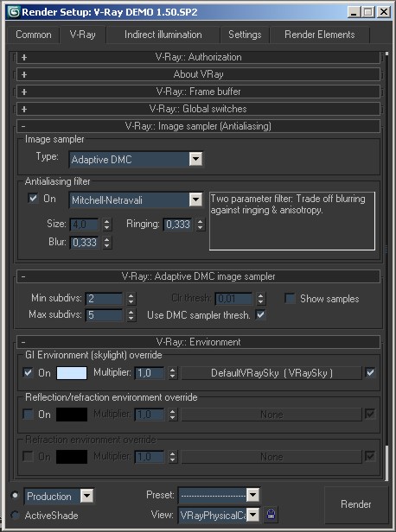Click the Render Setup title bar app icon
This screenshot has width=396, height=532.
point(14,12)
